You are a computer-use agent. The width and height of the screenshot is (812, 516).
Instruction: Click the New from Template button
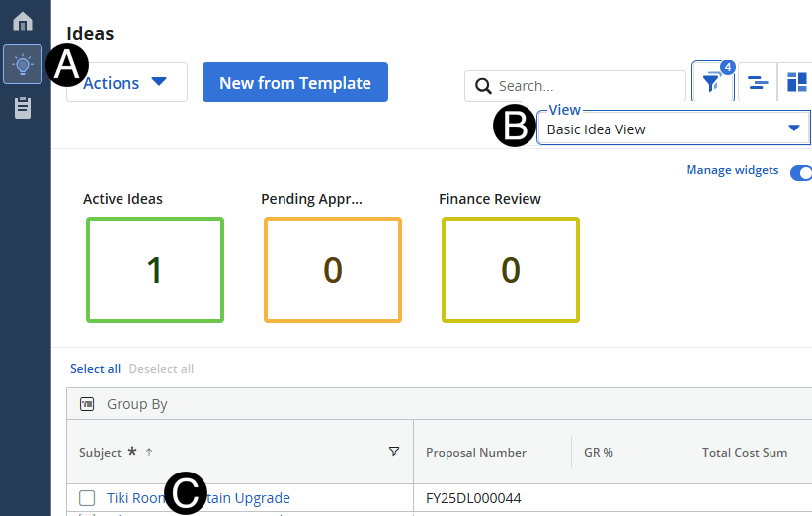tap(294, 83)
